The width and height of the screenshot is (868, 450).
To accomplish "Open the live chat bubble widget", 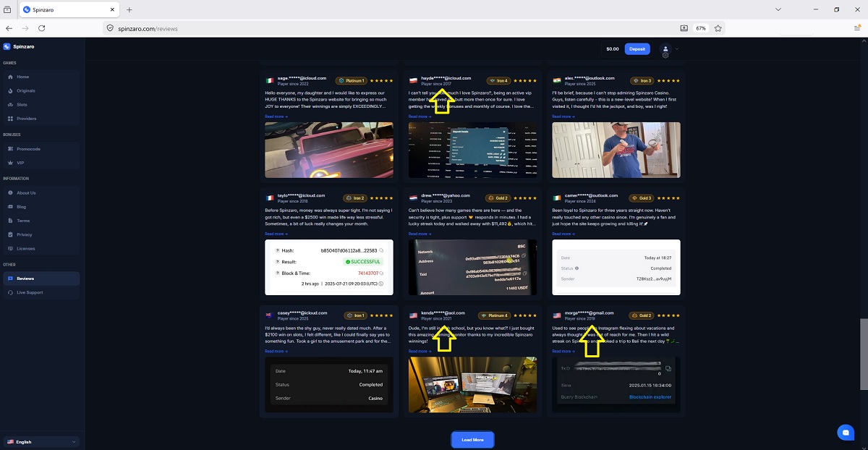I will point(845,432).
